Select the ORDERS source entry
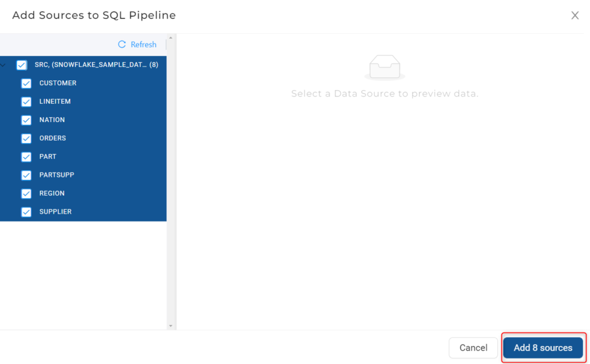The height and width of the screenshot is (364, 590). pyautogui.click(x=53, y=138)
